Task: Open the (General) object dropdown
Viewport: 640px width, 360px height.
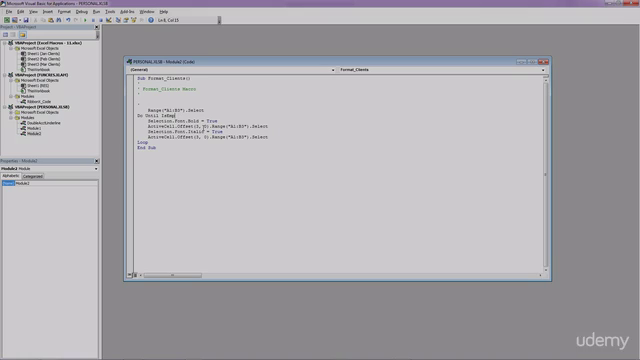Action: coord(333,70)
